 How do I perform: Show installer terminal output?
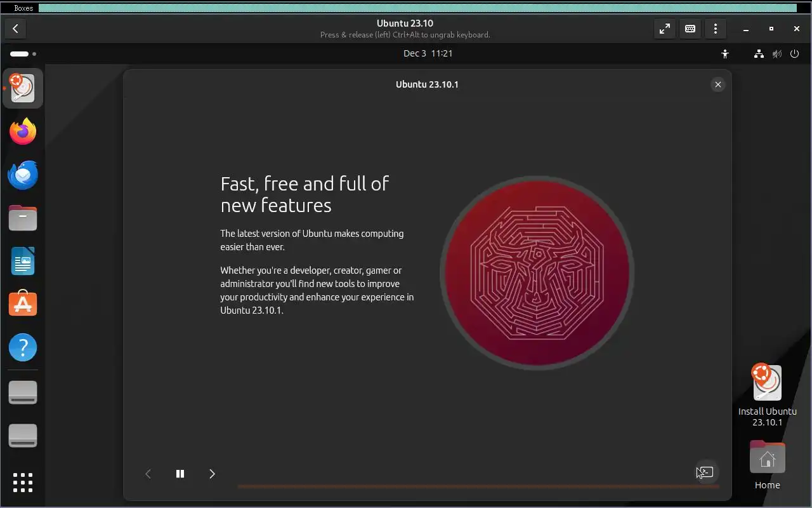click(x=705, y=472)
